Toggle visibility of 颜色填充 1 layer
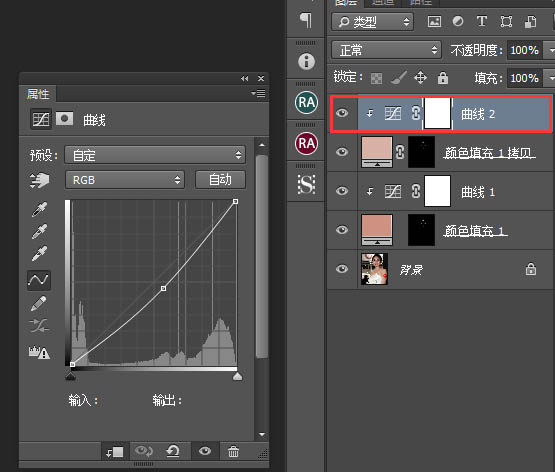This screenshot has width=555, height=472. tap(342, 230)
